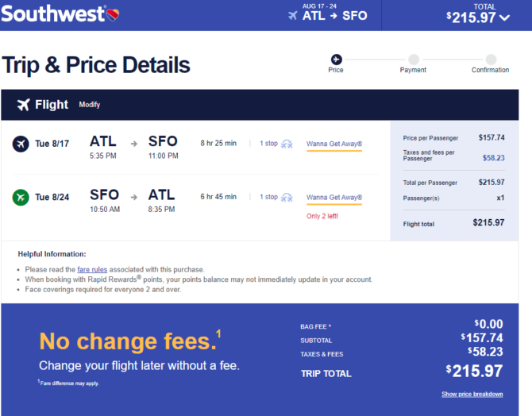Image resolution: width=532 pixels, height=416 pixels.
Task: Click return flight green circle plane icon
Action: 21,198
